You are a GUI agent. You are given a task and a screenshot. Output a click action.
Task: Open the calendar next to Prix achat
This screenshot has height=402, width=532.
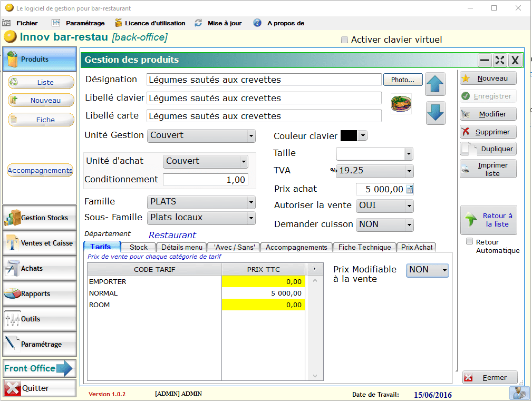point(411,189)
